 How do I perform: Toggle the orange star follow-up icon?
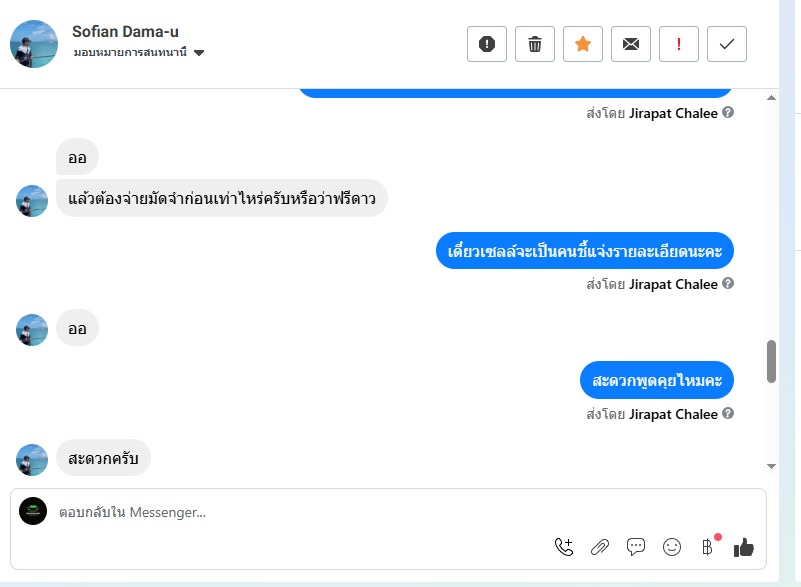[582, 44]
